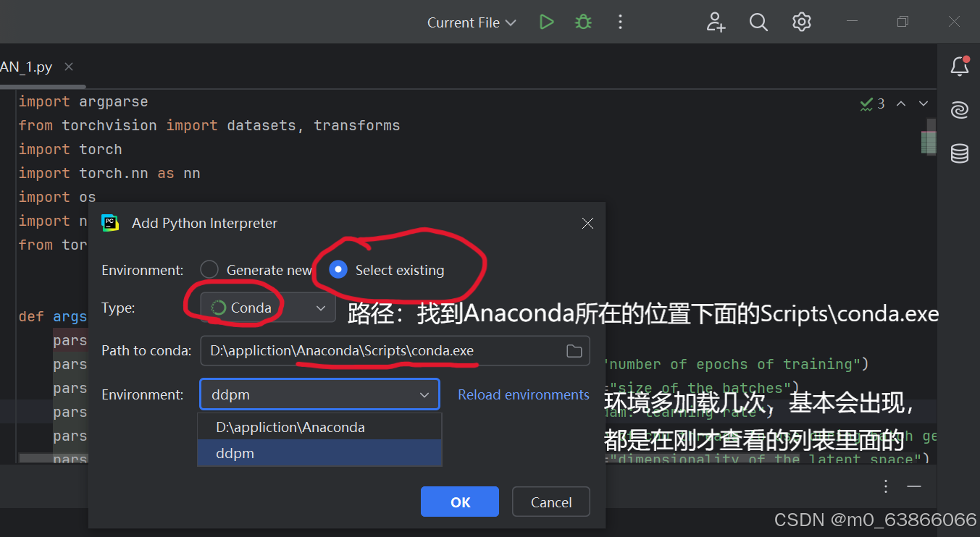The width and height of the screenshot is (980, 537).
Task: Open bottom panel options vertical dots
Action: point(885,487)
